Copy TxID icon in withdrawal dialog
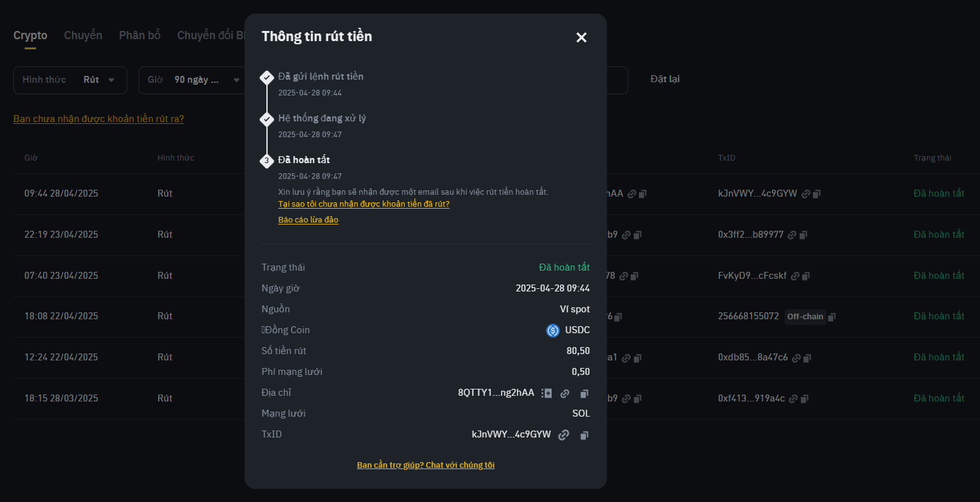The height and width of the screenshot is (502, 980). click(x=585, y=435)
